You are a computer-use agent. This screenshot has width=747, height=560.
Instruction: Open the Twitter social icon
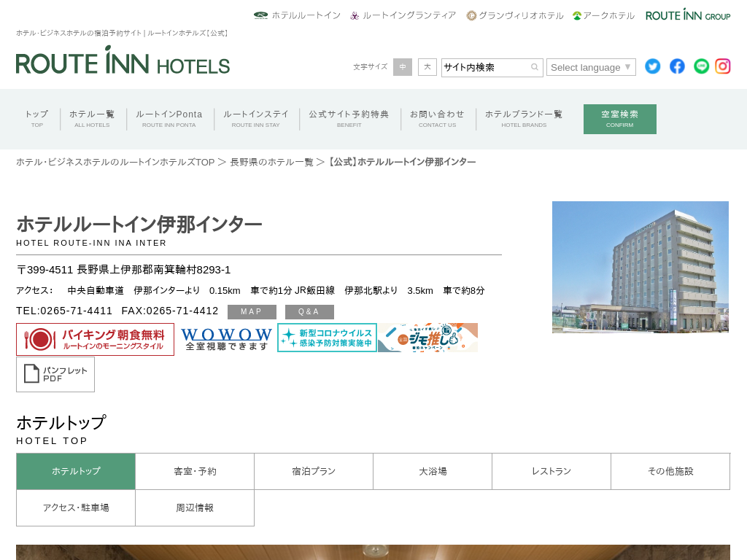(x=653, y=66)
